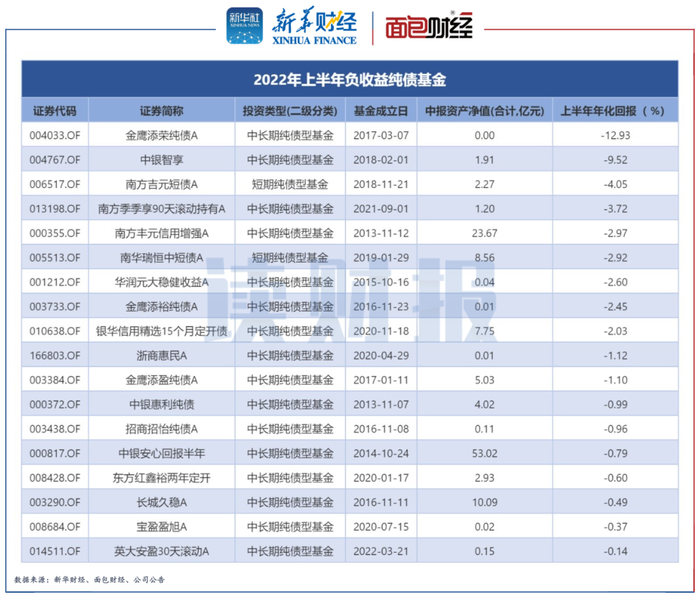
Task: Click the Xinhua News Agency logo icon
Action: (244, 25)
